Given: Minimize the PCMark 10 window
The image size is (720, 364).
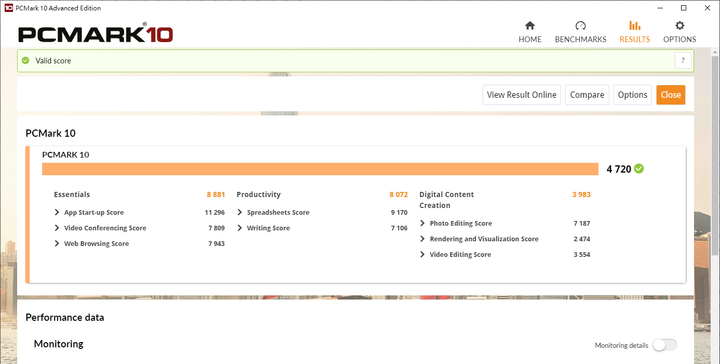Looking at the screenshot, I should tap(660, 8).
